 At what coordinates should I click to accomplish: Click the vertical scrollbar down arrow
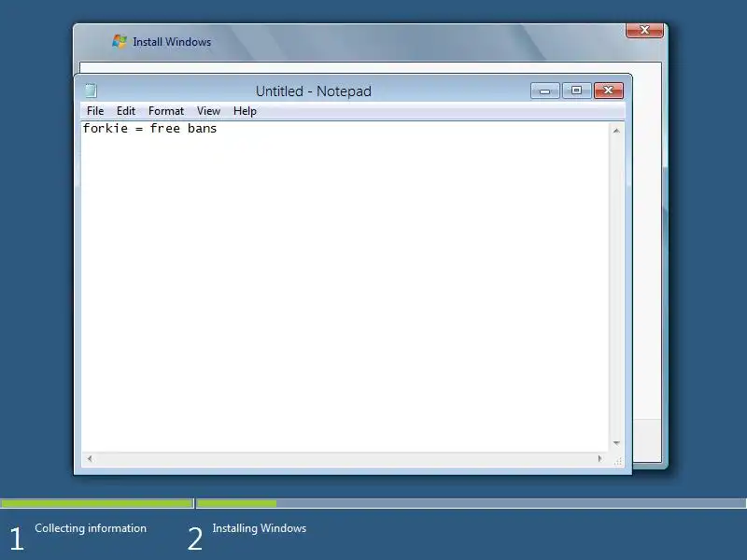pyautogui.click(x=616, y=443)
